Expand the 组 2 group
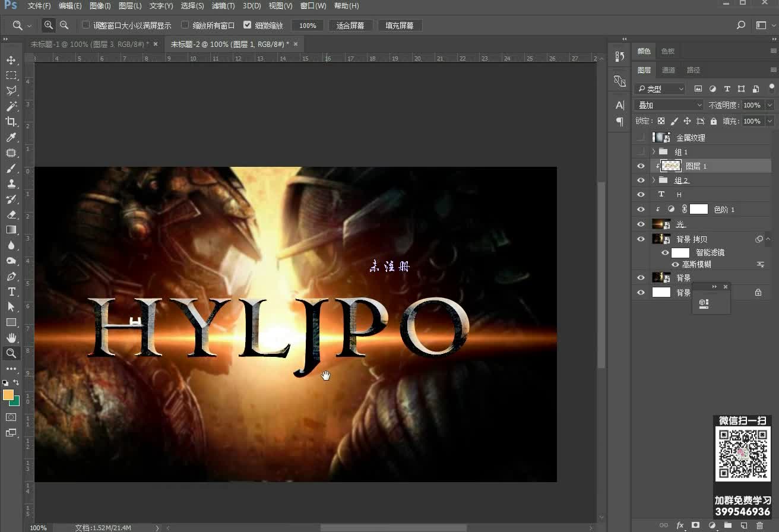The height and width of the screenshot is (532, 779). [654, 180]
